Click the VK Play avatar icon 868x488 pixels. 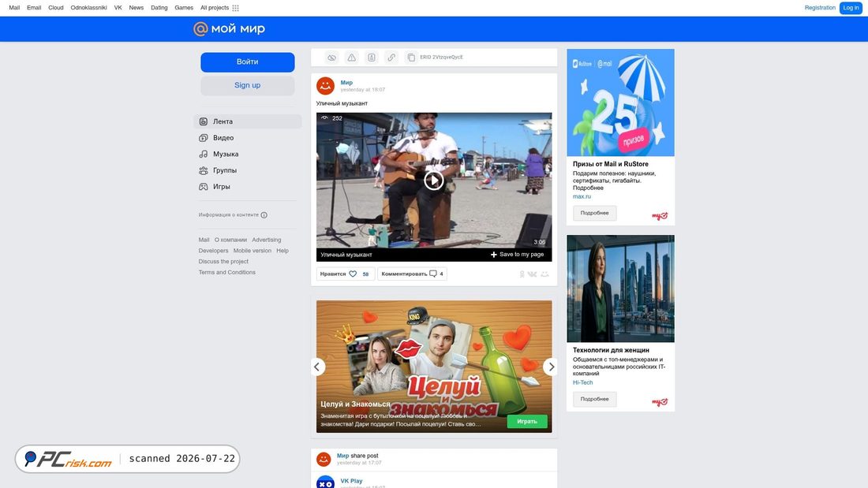point(325,482)
